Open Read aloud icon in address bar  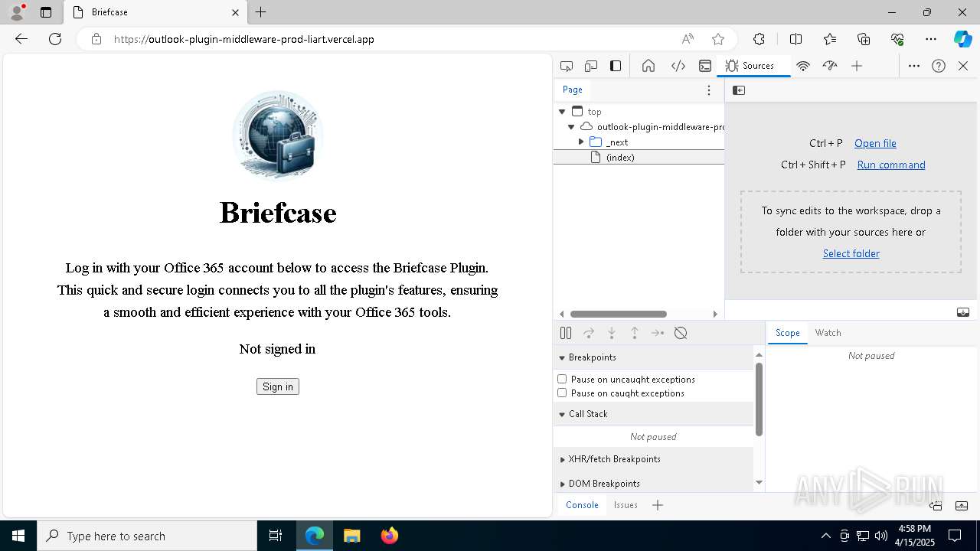pyautogui.click(x=688, y=39)
